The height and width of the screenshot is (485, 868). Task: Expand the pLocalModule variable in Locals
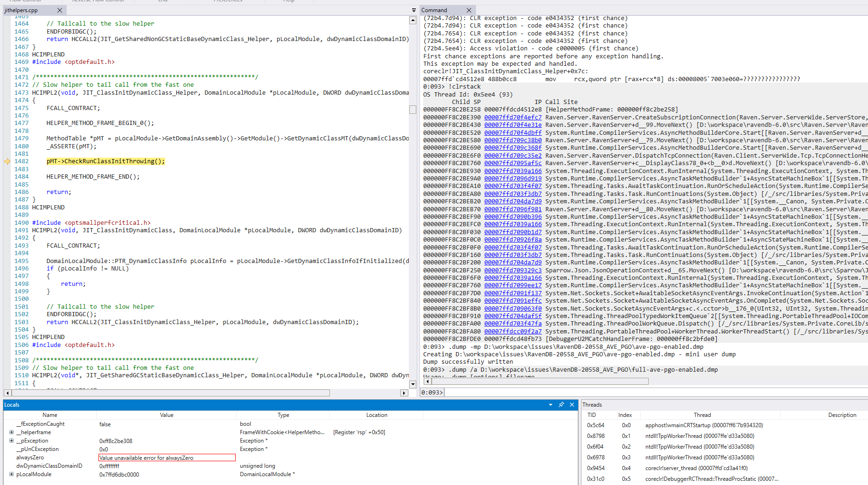pyautogui.click(x=10, y=474)
